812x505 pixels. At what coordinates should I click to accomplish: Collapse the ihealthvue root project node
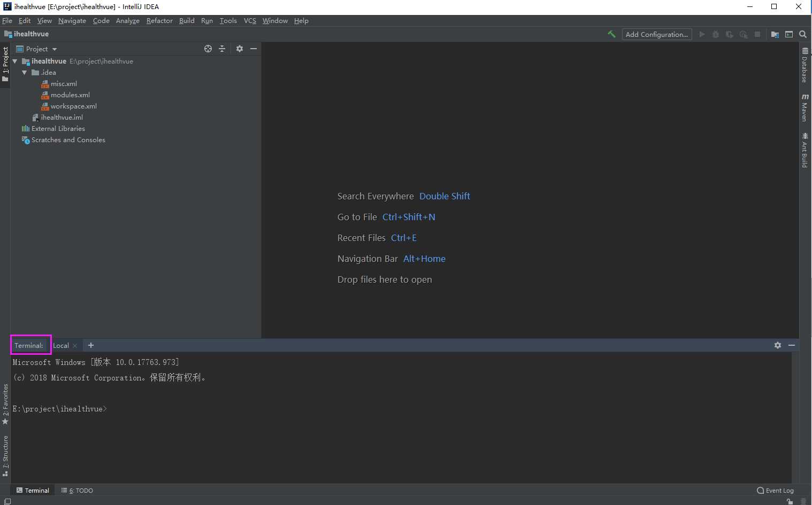coord(15,61)
